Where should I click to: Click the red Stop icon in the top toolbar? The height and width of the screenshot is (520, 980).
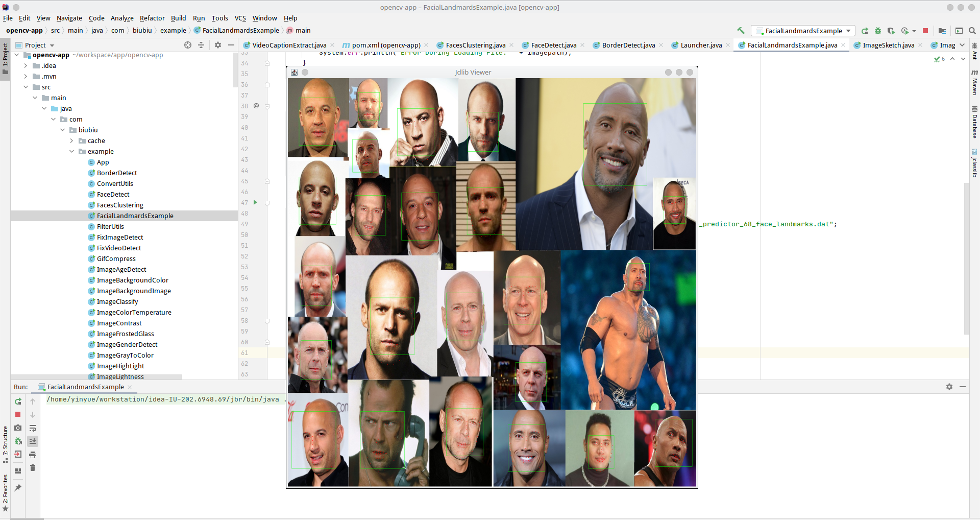[925, 31]
